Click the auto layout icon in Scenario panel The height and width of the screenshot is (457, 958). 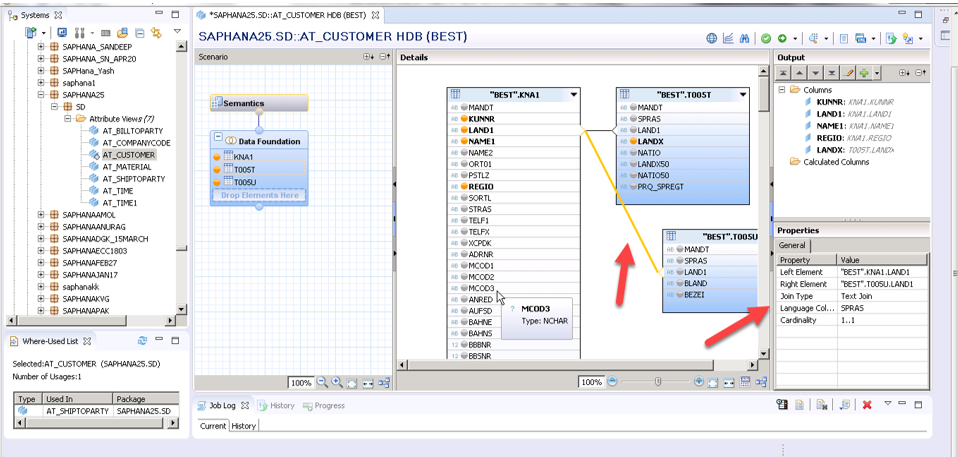(384, 382)
